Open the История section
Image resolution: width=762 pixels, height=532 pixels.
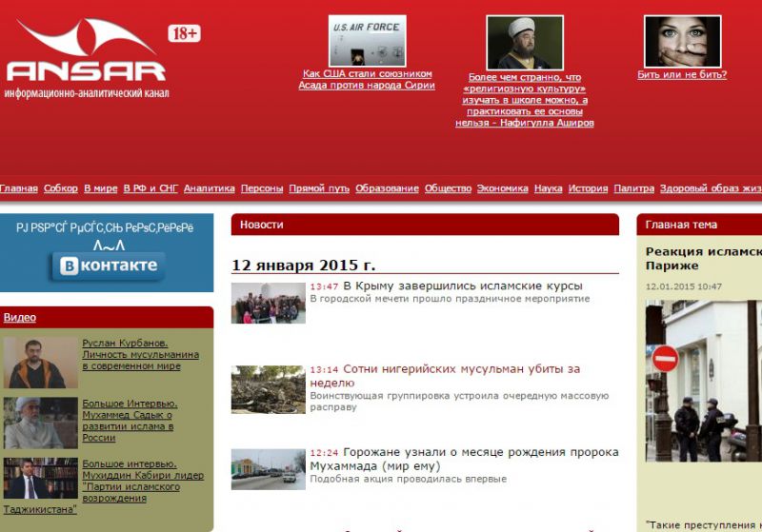[x=588, y=188]
